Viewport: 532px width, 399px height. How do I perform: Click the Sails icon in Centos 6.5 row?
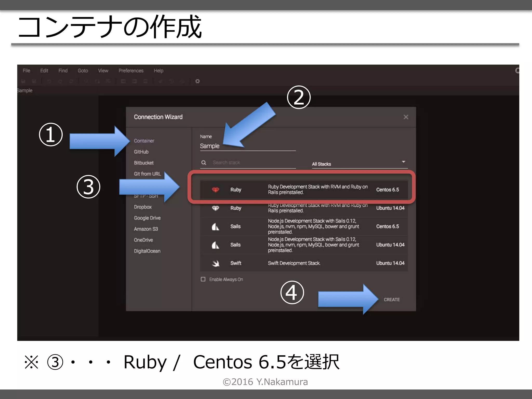(x=215, y=227)
